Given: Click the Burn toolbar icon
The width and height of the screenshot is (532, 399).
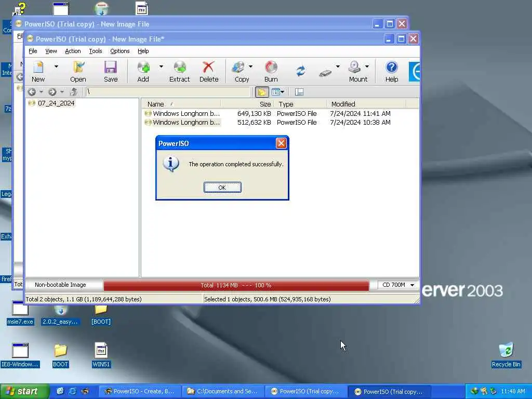Looking at the screenshot, I should 271,68.
